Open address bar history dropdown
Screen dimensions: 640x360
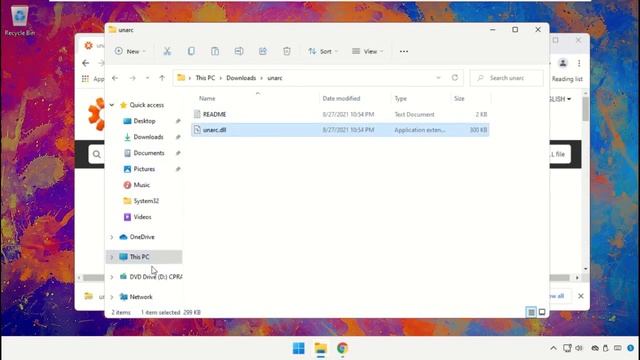438,78
